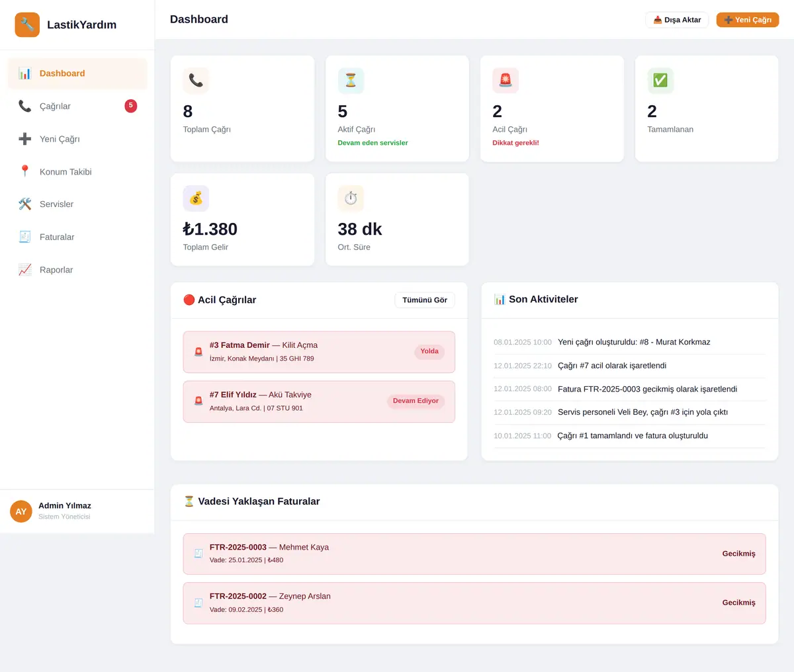Click the 'FTR-2025-0002 — Zeynep Arslan' invoice title

[x=270, y=597]
